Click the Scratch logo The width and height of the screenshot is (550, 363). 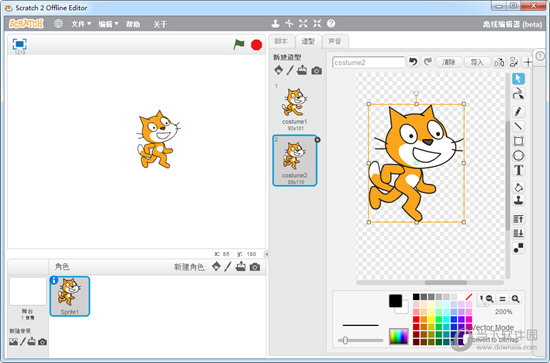pos(26,23)
